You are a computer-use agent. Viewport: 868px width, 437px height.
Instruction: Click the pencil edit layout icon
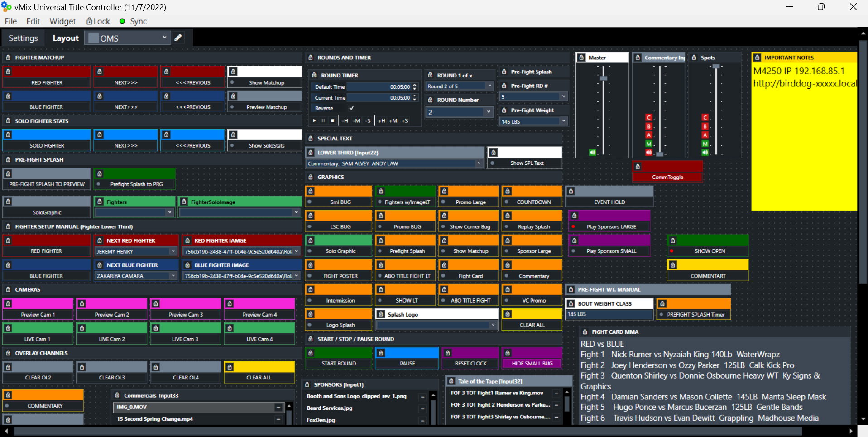pyautogui.click(x=178, y=38)
